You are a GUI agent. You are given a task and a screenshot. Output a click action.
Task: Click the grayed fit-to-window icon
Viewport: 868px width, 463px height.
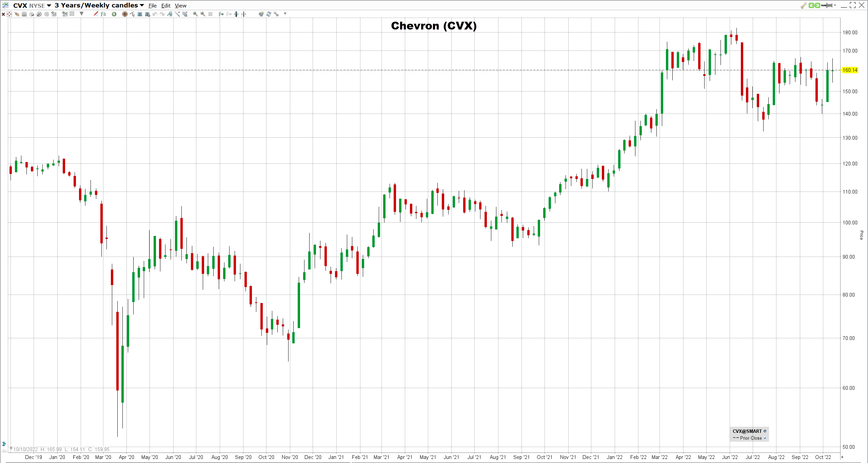coord(210,14)
